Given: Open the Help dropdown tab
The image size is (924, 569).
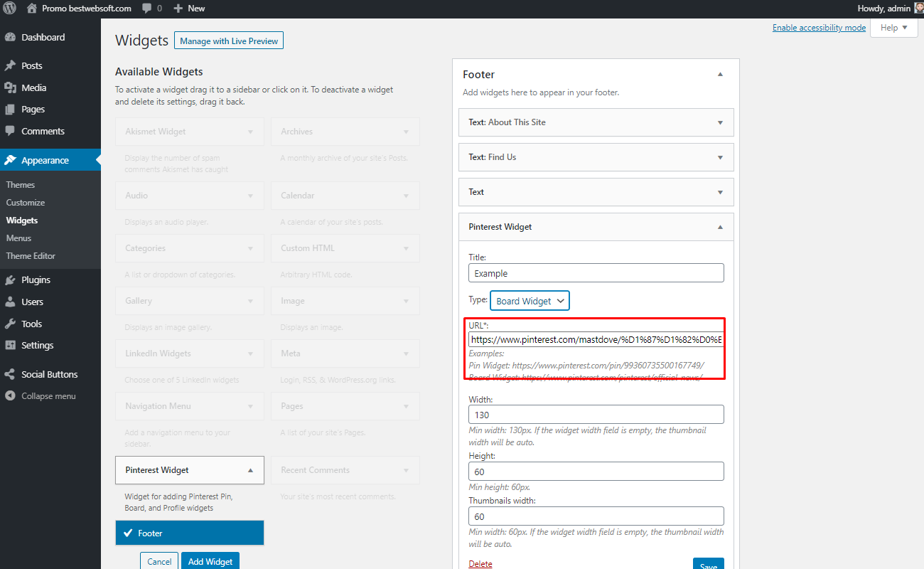Looking at the screenshot, I should pos(893,28).
